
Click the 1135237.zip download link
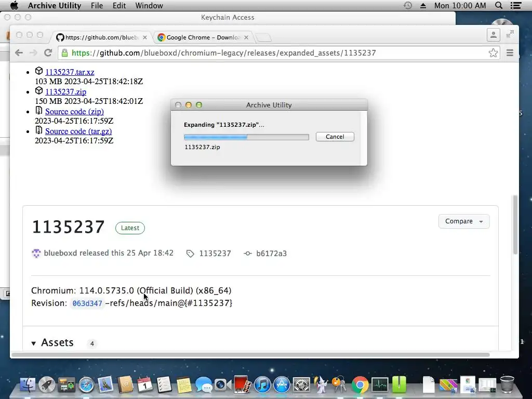(65, 91)
